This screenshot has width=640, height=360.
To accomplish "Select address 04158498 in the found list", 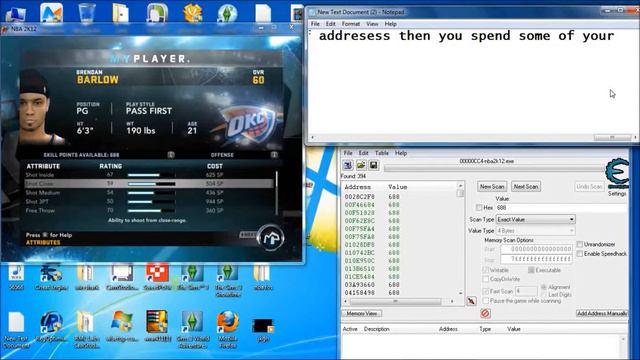I will [x=372, y=293].
